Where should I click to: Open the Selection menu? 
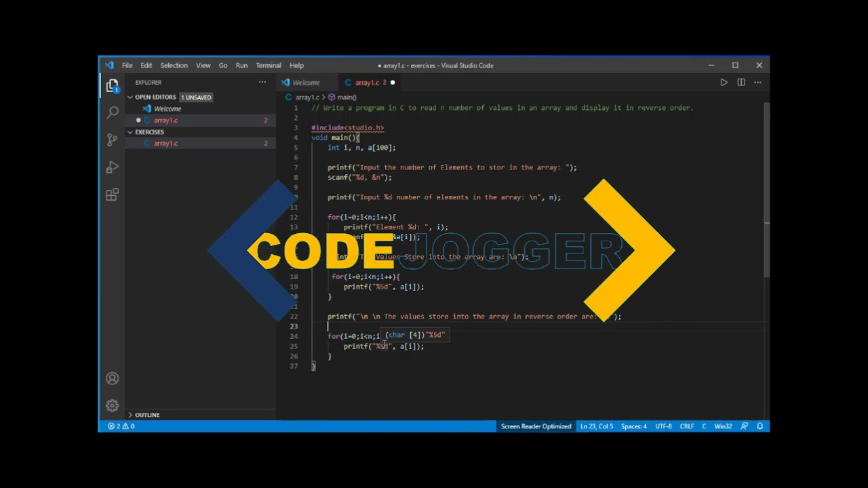click(174, 66)
